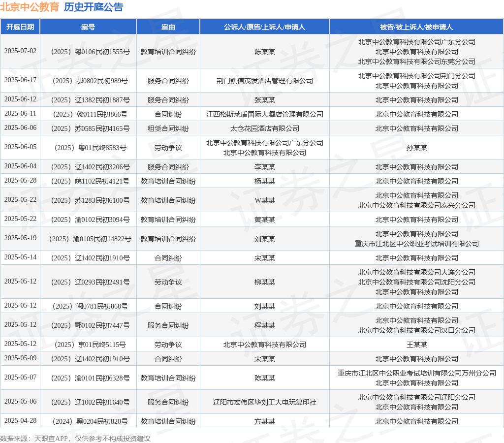The image size is (504, 443).
Task: Click the 租赁合同纠纷 case type cell
Action: (168, 128)
